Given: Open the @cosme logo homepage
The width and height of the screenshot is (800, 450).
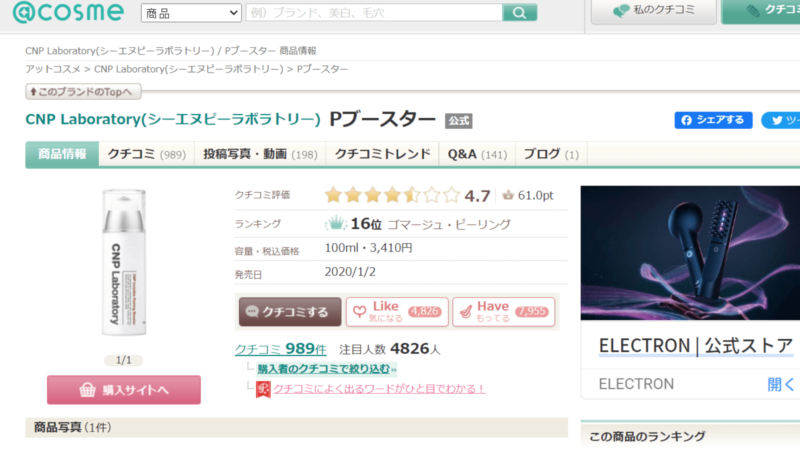Looking at the screenshot, I should [x=68, y=12].
